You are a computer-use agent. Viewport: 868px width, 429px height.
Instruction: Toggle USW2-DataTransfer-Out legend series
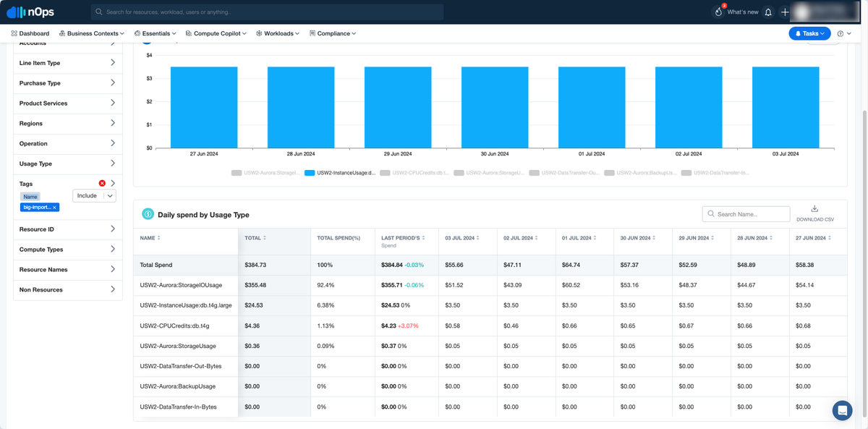pyautogui.click(x=563, y=173)
